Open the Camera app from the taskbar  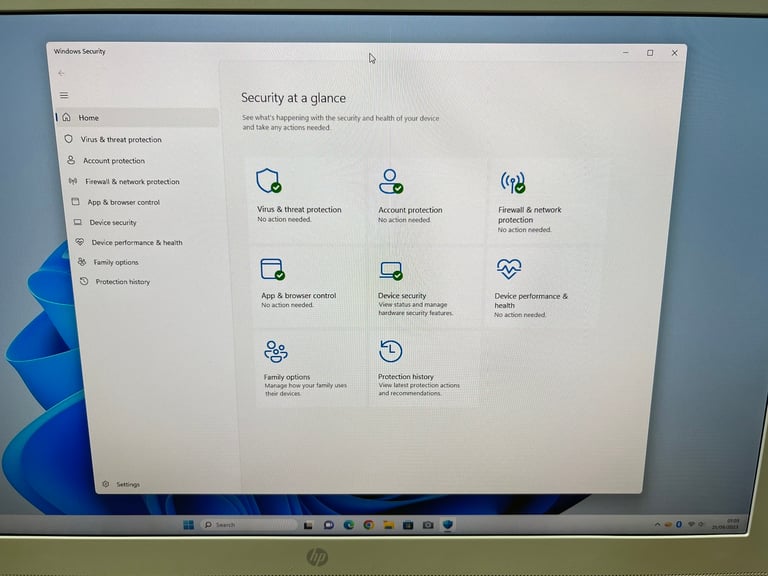coord(428,525)
